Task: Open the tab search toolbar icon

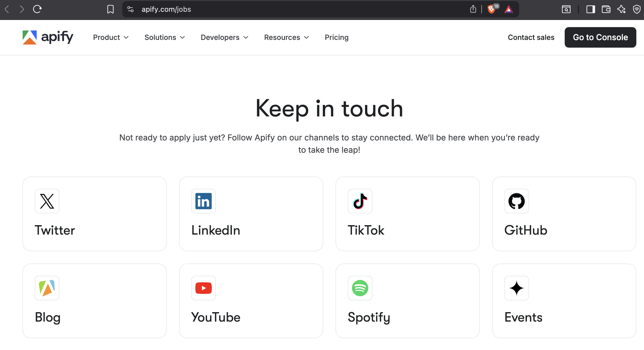Action: coord(566,9)
